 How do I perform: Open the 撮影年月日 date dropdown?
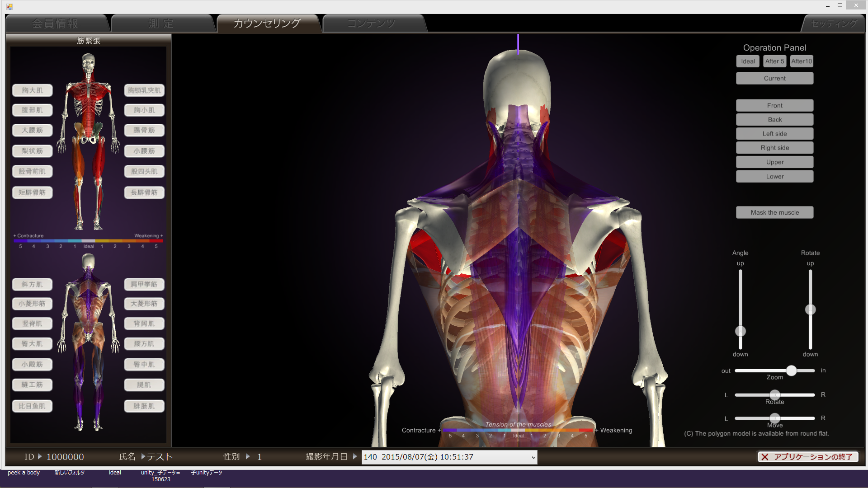click(x=533, y=457)
